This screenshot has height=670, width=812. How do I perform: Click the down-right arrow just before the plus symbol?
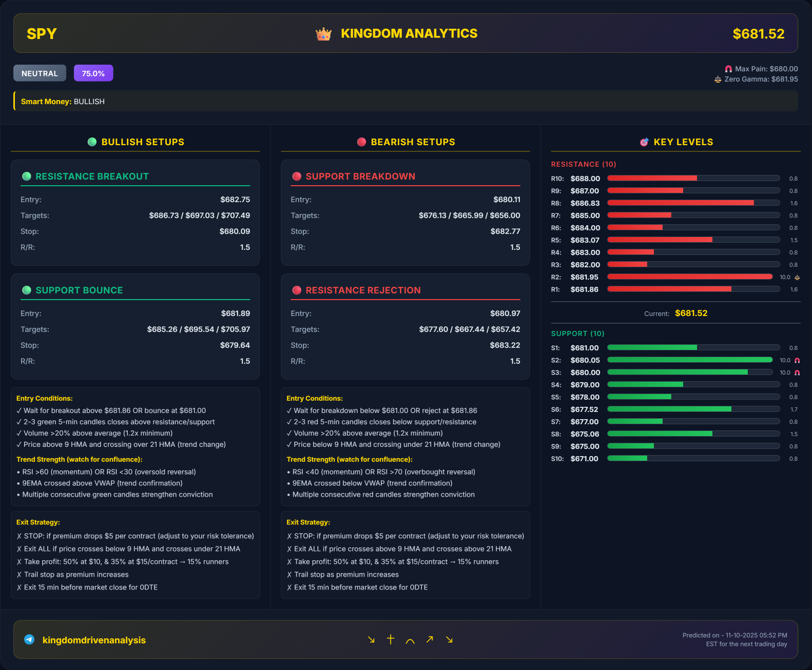(371, 639)
